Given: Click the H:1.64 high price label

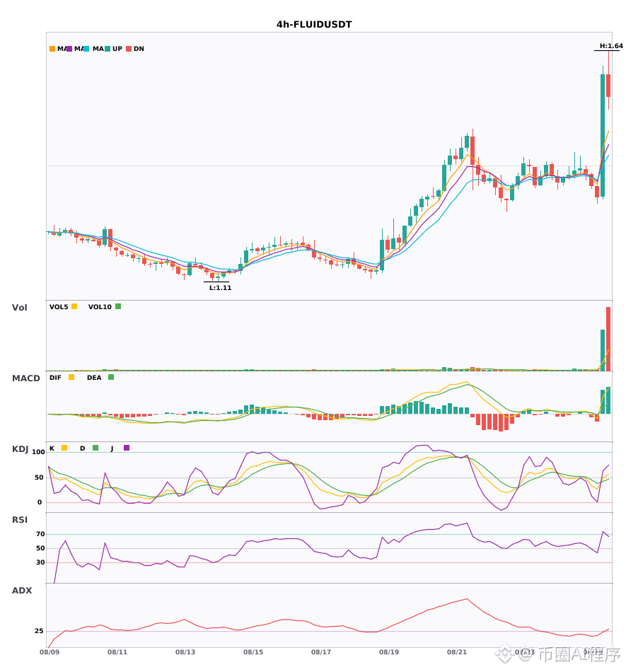Looking at the screenshot, I should [x=611, y=46].
